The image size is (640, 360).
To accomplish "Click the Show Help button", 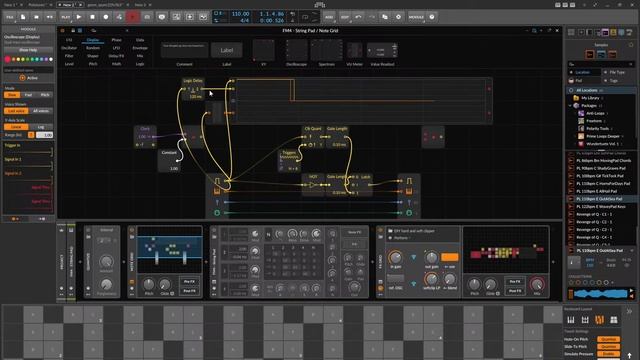I will (x=28, y=50).
